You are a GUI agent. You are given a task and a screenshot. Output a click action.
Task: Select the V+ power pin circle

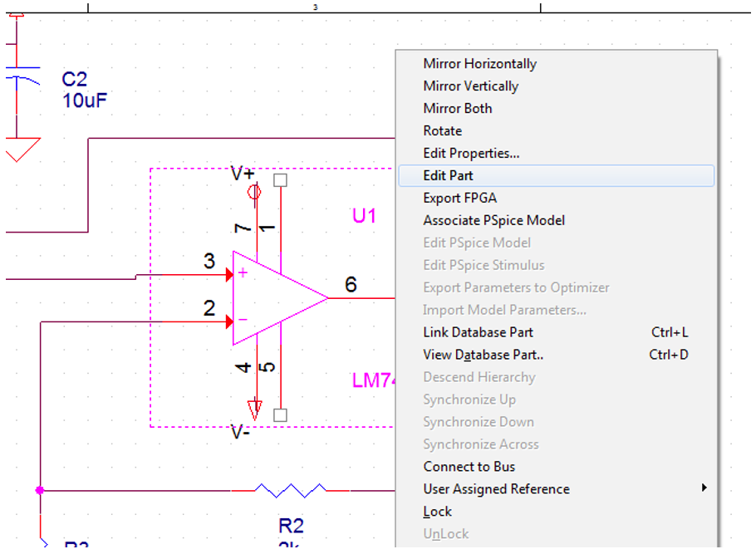pos(254,193)
